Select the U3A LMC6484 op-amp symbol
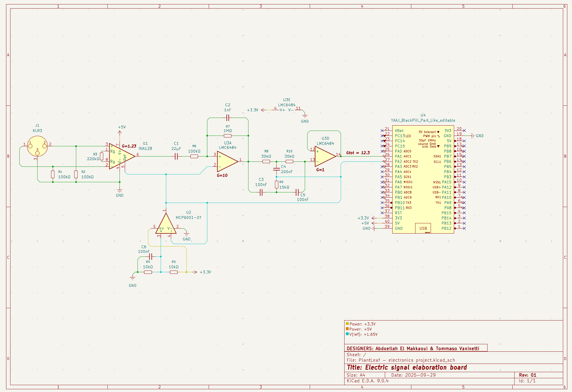 pyautogui.click(x=227, y=161)
